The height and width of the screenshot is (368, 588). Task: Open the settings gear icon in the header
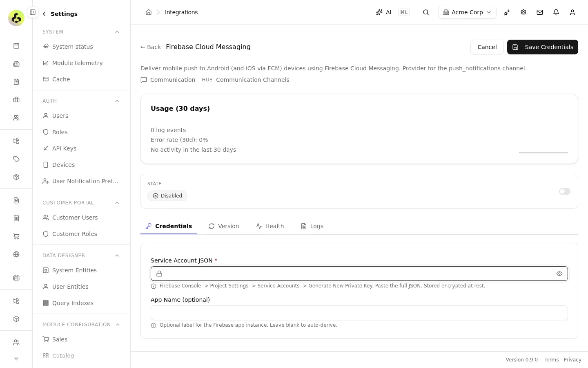click(523, 12)
